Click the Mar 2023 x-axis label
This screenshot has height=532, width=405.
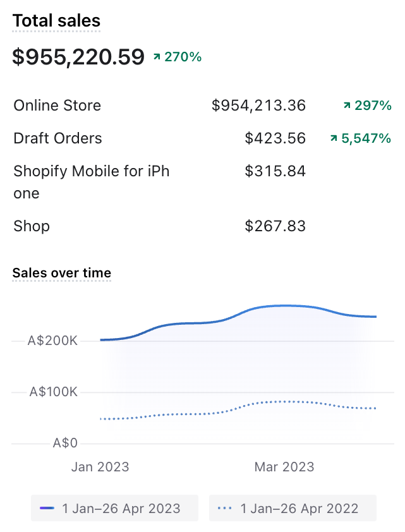[x=284, y=467]
